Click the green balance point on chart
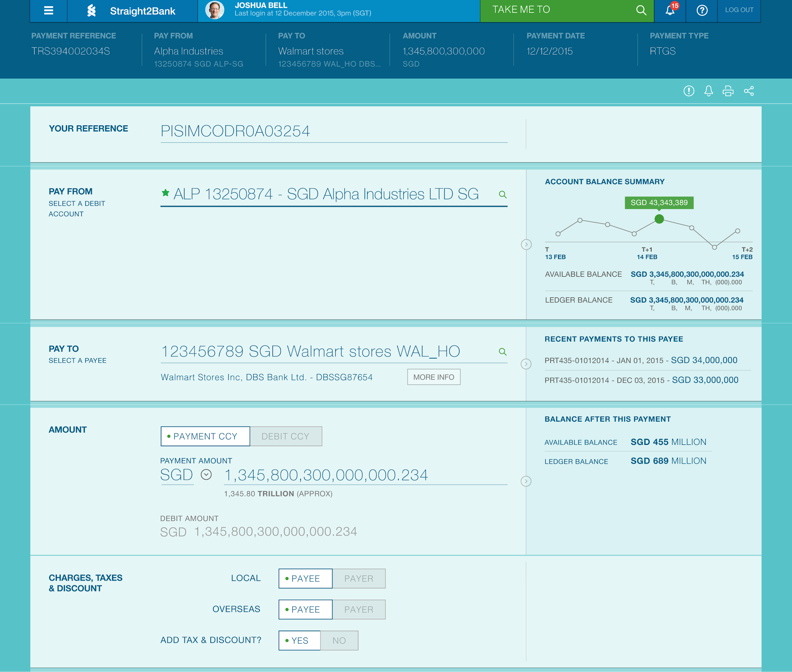Viewport: 792px width, 672px height. click(659, 219)
